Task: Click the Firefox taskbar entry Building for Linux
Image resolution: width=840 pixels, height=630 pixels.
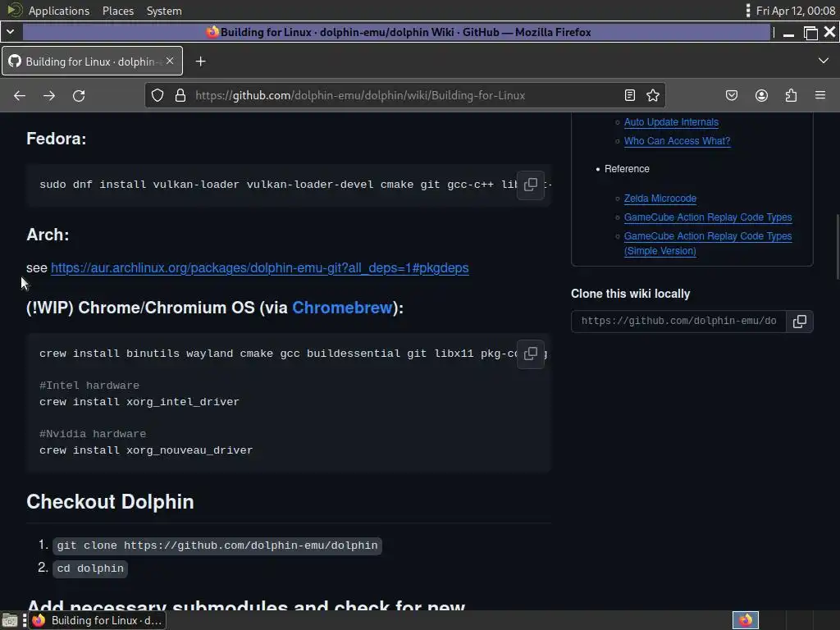Action: 97,620
